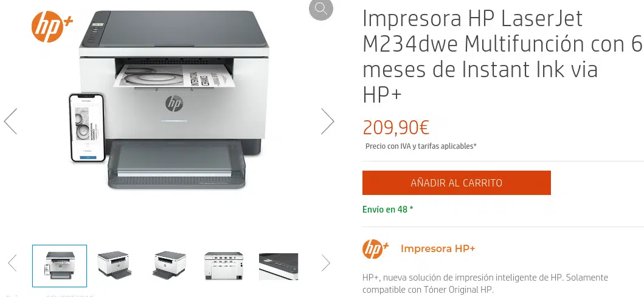Screen dimensions: 644x297
Task: Click the Envío en 48 shipping note
Action: click(388, 210)
